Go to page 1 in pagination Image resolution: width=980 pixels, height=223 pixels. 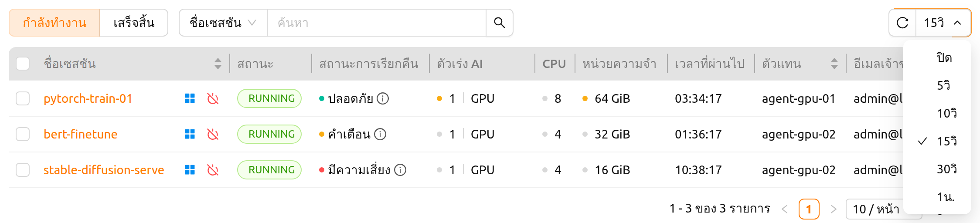(x=809, y=209)
